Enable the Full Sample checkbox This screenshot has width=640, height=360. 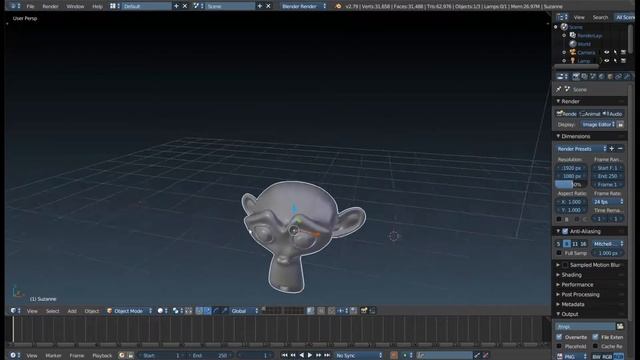point(559,253)
